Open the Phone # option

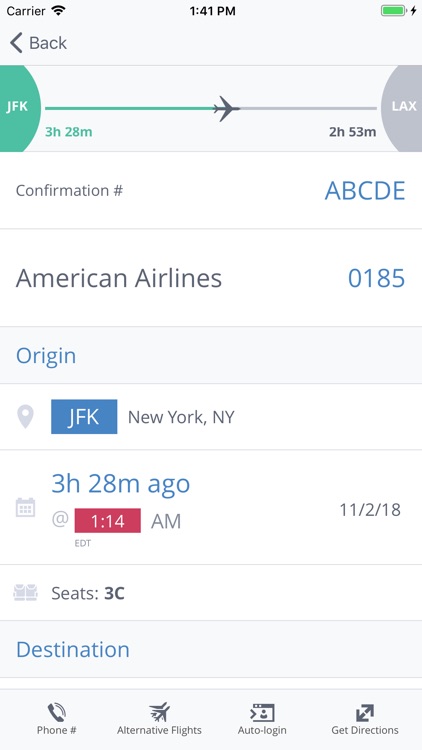click(x=57, y=719)
